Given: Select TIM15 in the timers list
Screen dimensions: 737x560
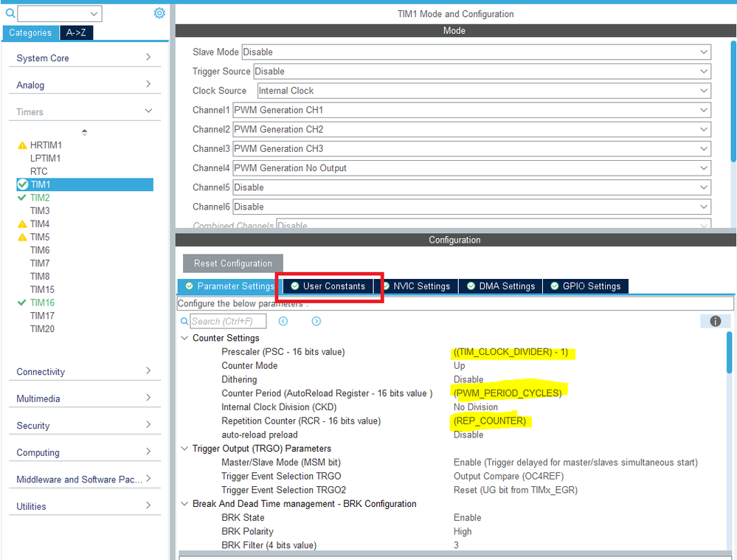Looking at the screenshot, I should coord(42,289).
